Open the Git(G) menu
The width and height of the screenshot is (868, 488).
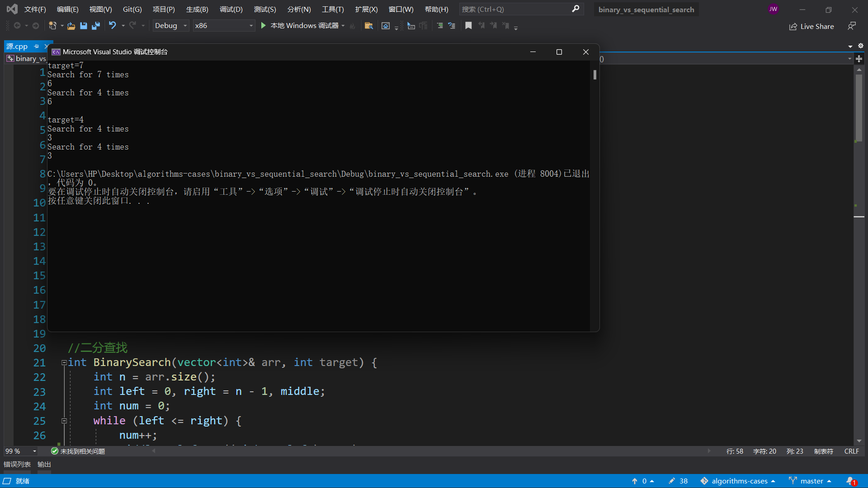[132, 9]
